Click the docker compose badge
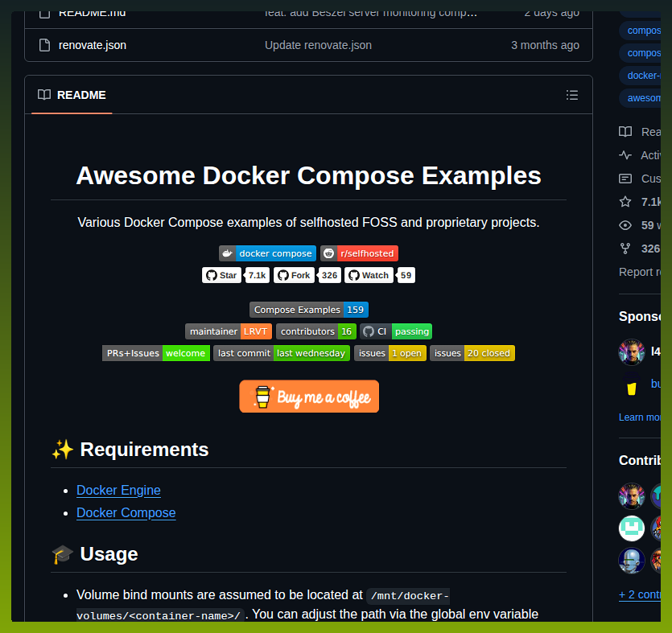Image resolution: width=672 pixels, height=633 pixels. tap(267, 253)
